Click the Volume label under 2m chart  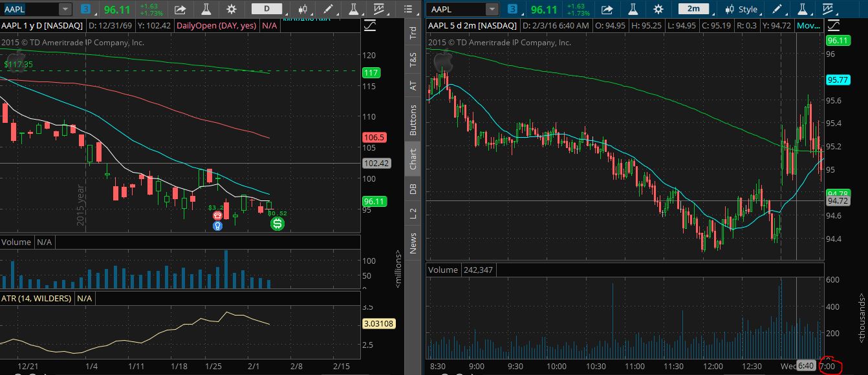pyautogui.click(x=443, y=270)
